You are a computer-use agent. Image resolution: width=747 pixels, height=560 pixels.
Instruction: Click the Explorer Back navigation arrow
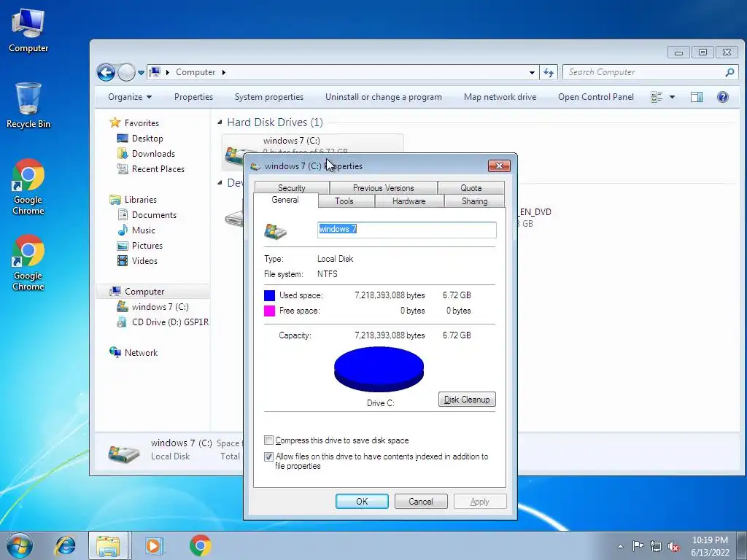coord(106,72)
